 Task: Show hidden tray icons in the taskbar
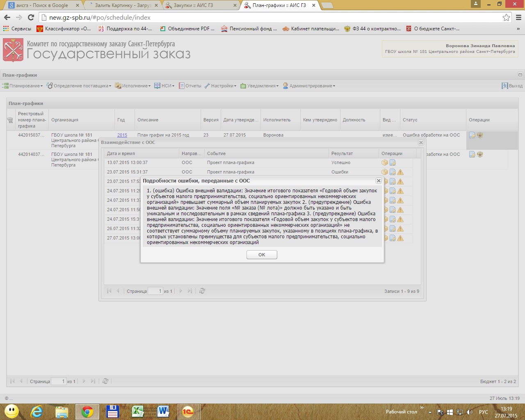tap(430, 412)
